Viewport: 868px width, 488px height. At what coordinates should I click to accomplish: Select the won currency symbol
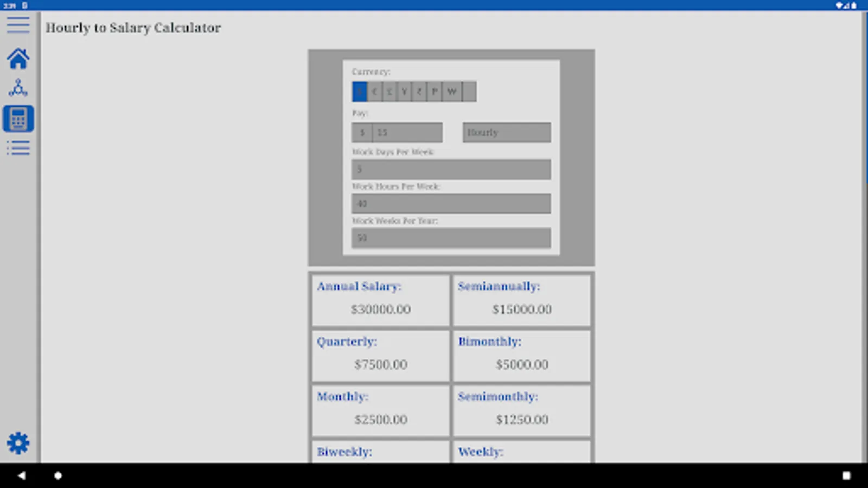(451, 92)
